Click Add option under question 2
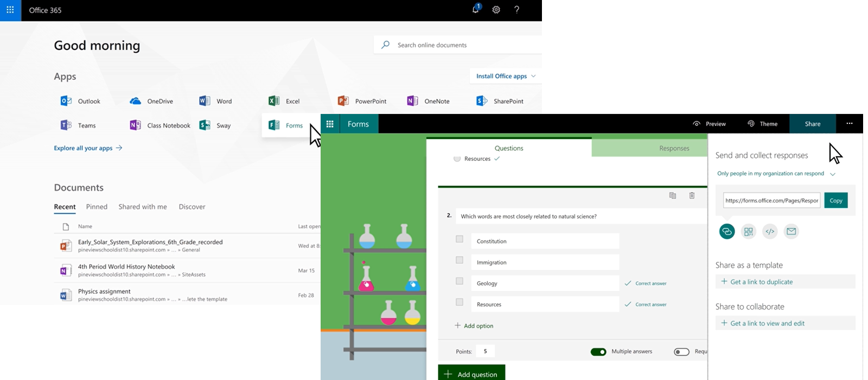 (474, 326)
